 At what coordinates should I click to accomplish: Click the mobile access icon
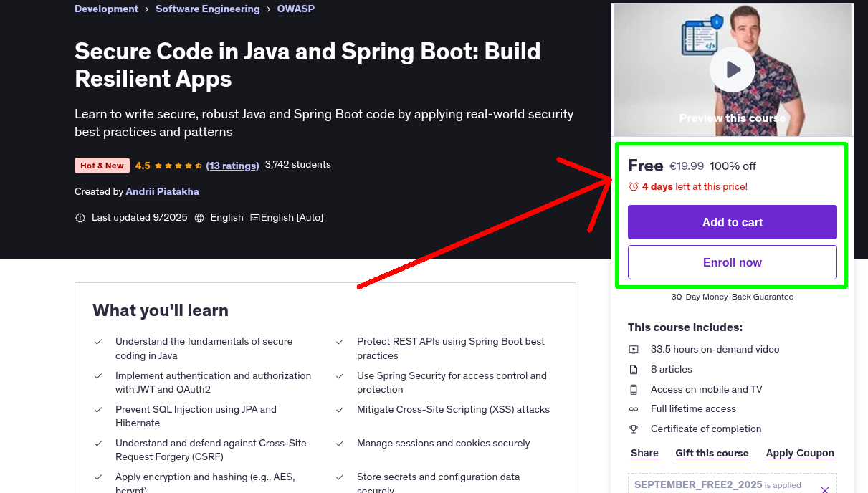click(634, 390)
